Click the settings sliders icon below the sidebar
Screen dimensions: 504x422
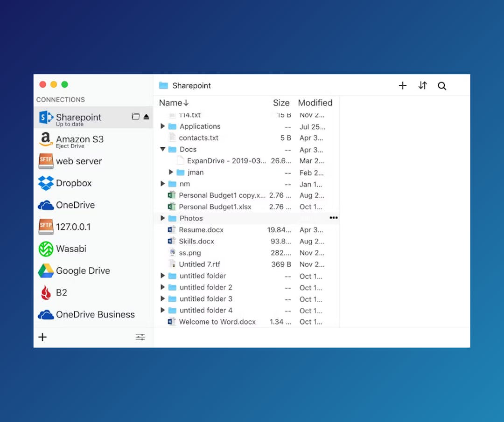pyautogui.click(x=140, y=337)
